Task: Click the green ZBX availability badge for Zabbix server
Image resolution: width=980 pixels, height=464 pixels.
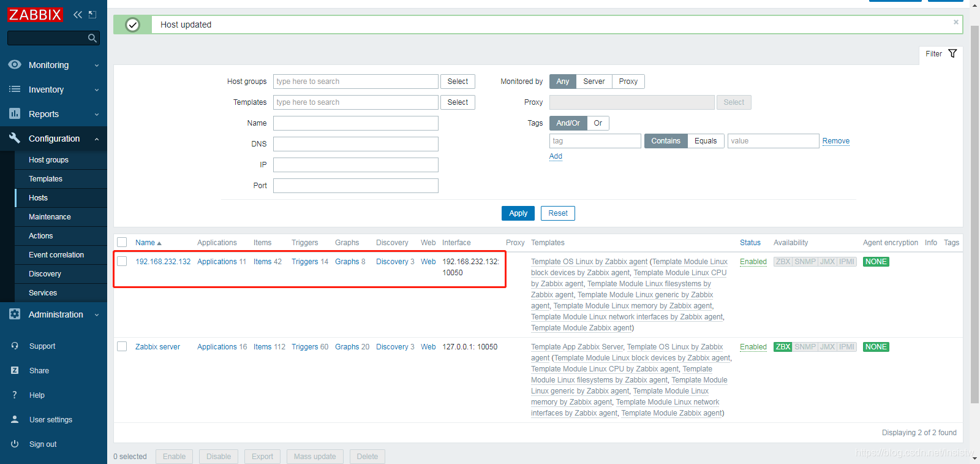Action: click(783, 347)
